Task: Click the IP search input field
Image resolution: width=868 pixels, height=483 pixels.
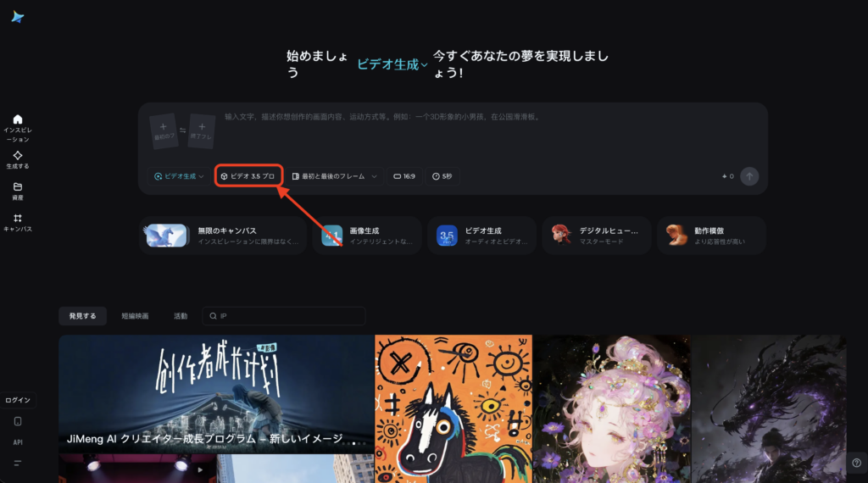Action: [x=288, y=316]
